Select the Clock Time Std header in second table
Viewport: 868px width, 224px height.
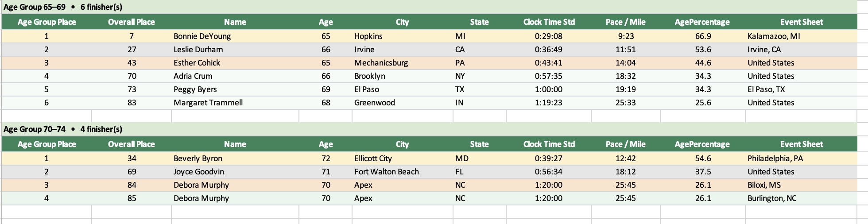click(x=549, y=144)
